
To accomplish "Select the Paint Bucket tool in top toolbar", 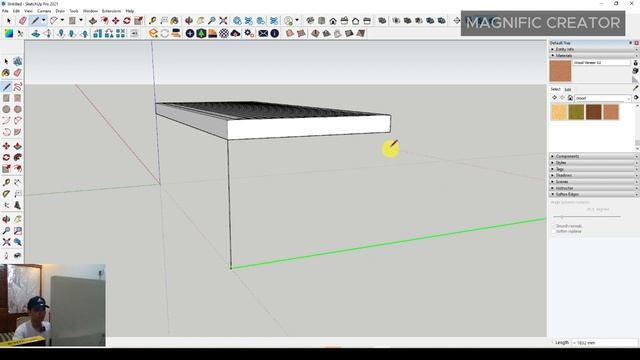I will click(174, 20).
